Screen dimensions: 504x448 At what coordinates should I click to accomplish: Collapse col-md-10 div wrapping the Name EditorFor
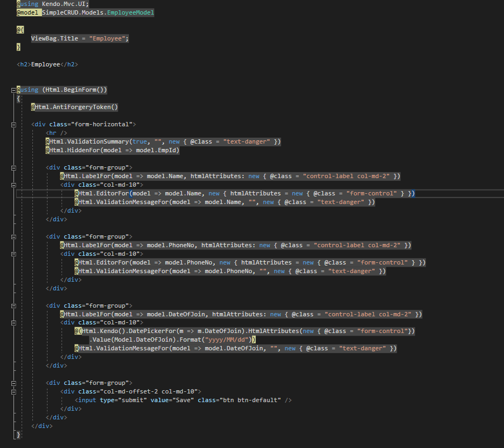tap(13, 185)
